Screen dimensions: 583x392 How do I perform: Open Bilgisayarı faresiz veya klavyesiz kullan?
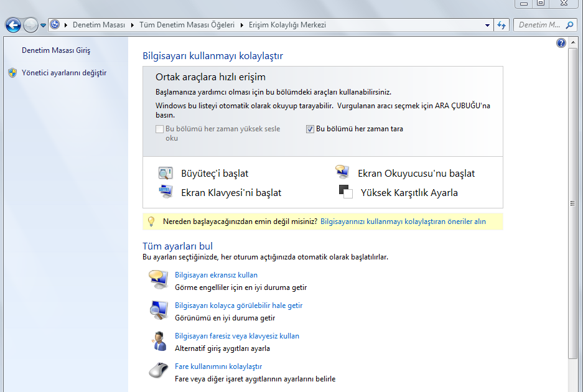click(x=237, y=336)
